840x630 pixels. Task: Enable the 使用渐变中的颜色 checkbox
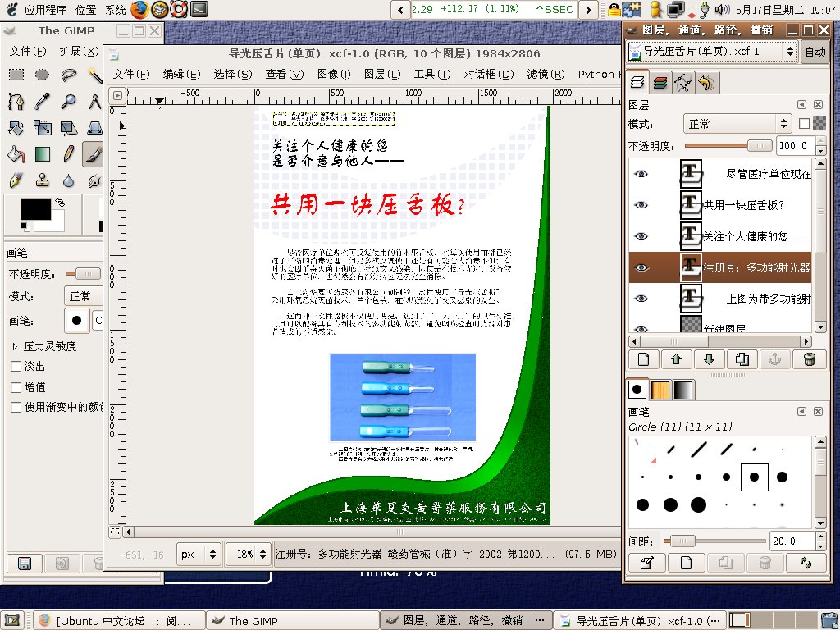pyautogui.click(x=16, y=407)
